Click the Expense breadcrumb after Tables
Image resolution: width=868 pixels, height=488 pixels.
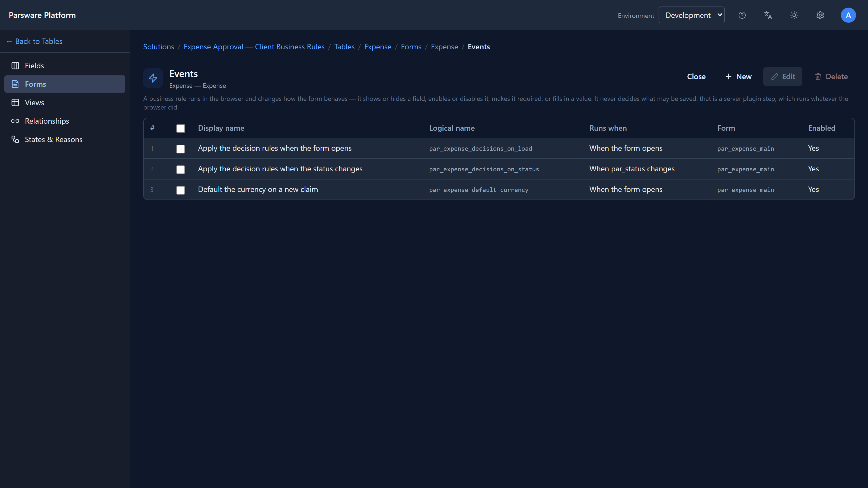pyautogui.click(x=378, y=47)
